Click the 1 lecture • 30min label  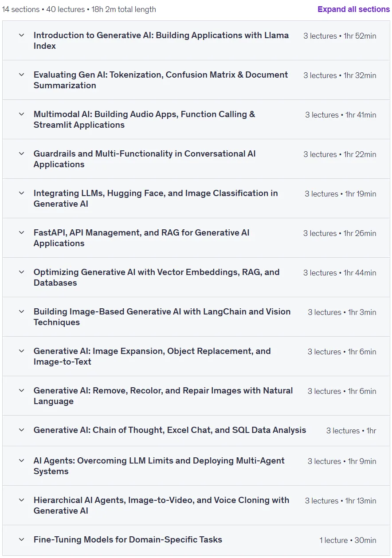(348, 540)
